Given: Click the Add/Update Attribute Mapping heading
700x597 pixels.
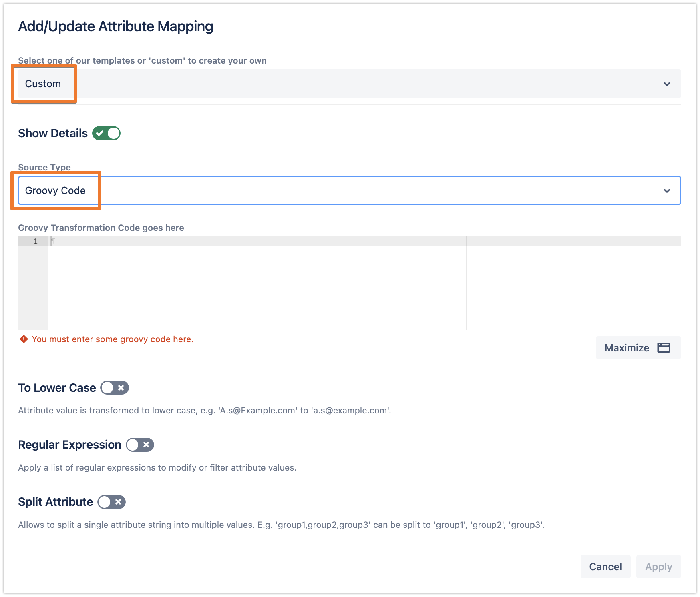Looking at the screenshot, I should [x=115, y=26].
